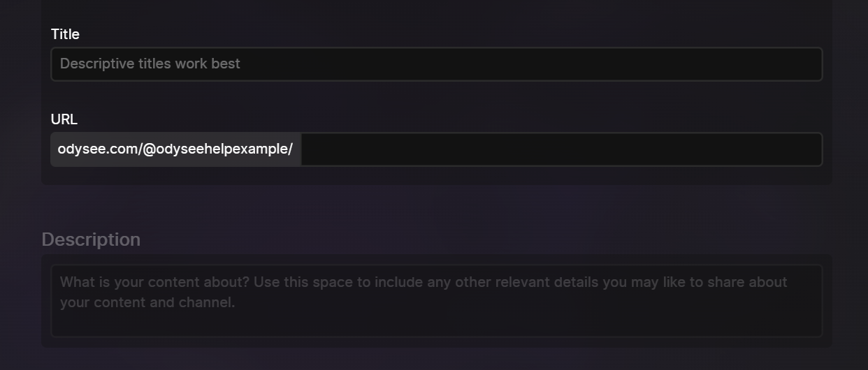Screen dimensions: 868x370
Task: Click inside the field right of odysee.com prefix
Action: 561,149
